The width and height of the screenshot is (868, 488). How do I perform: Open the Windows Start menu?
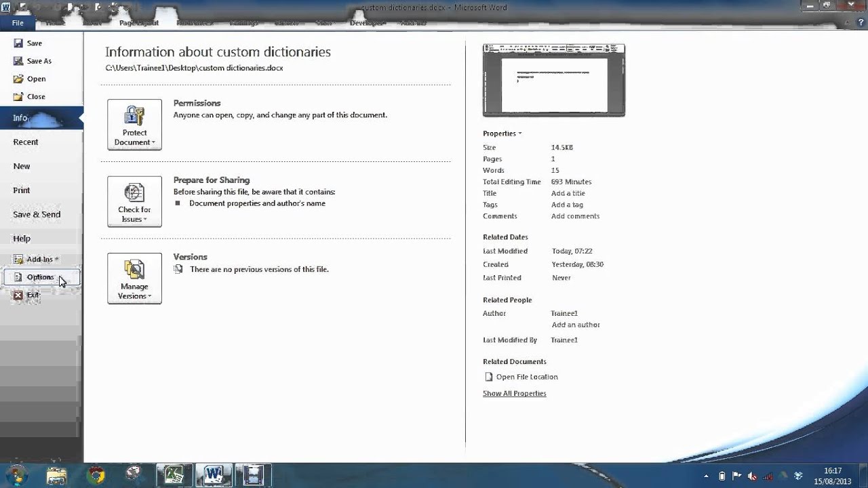click(x=16, y=474)
